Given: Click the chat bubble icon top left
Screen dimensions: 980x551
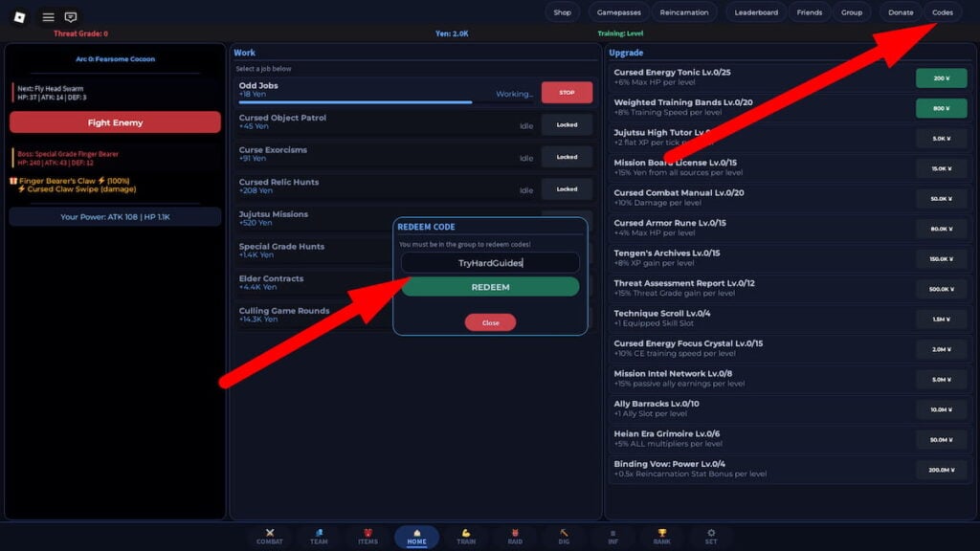Looking at the screenshot, I should (x=69, y=15).
